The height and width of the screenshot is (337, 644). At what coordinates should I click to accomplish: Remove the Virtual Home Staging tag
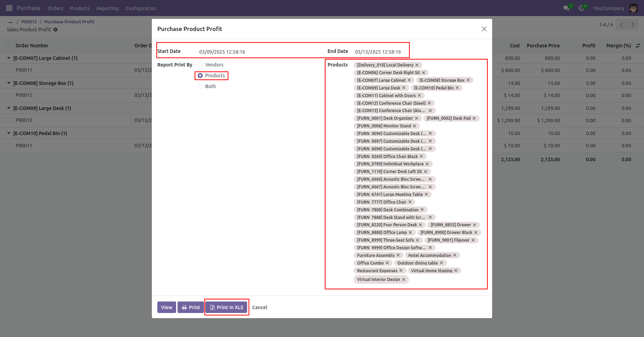[x=456, y=271]
